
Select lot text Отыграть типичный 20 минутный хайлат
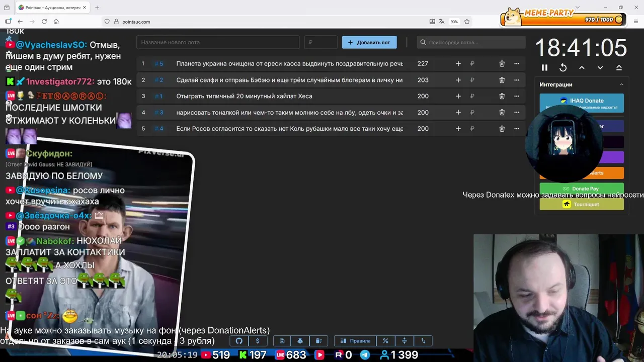pyautogui.click(x=244, y=96)
